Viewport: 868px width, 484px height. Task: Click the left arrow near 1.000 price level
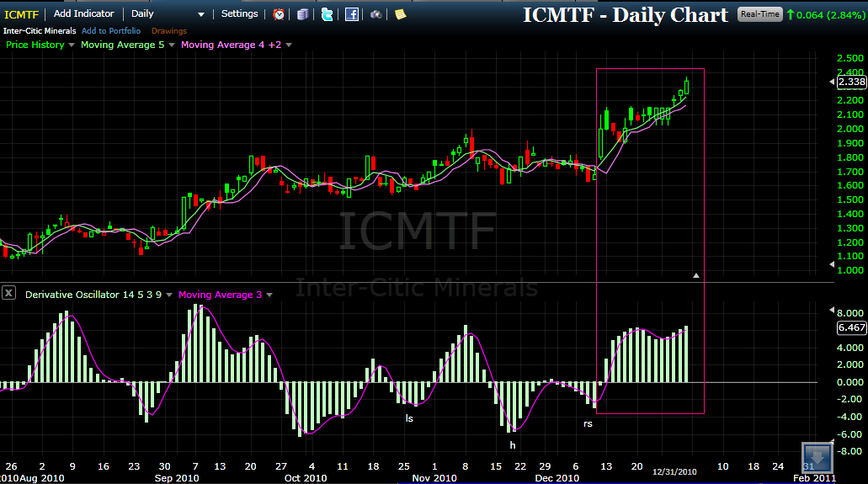coord(832,264)
